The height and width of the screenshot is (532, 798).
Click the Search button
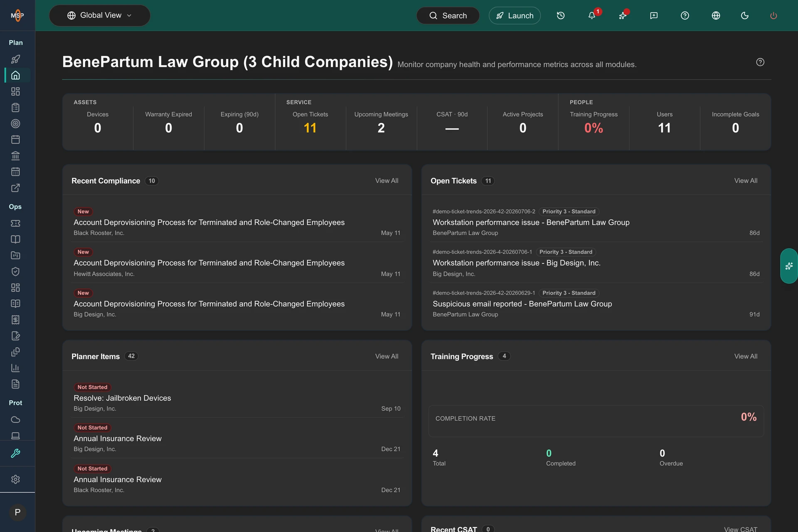(x=448, y=15)
